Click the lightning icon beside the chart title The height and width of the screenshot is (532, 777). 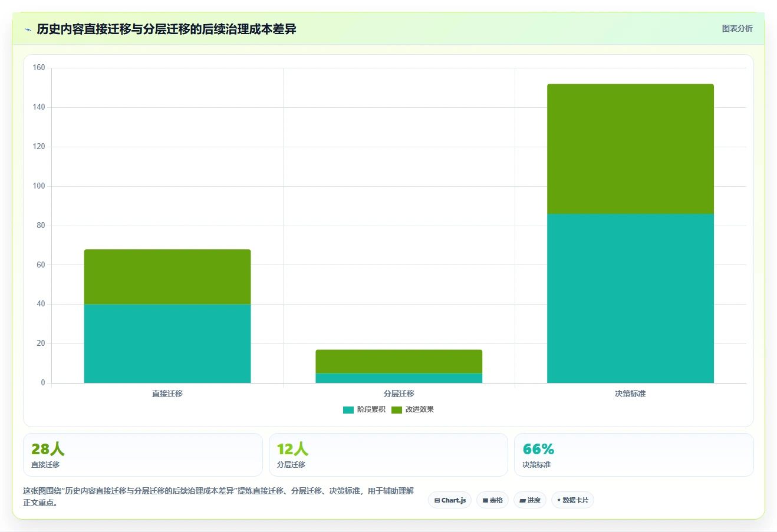pyautogui.click(x=28, y=29)
